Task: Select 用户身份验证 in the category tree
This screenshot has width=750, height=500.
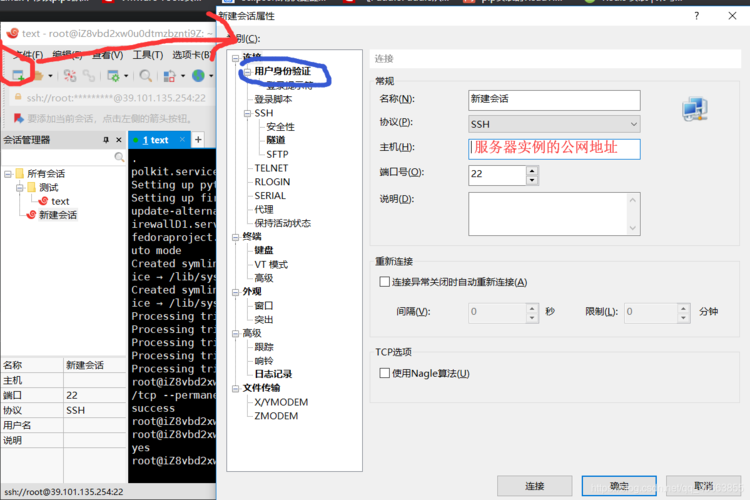Action: (x=282, y=71)
